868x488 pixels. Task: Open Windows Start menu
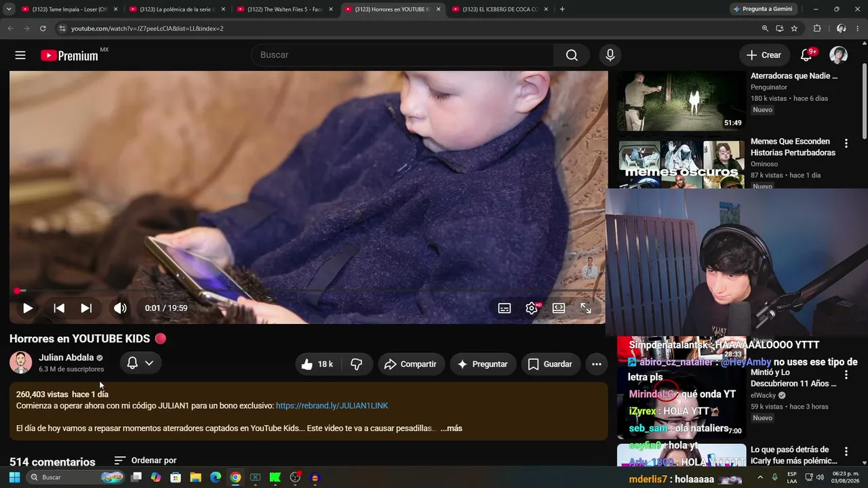click(14, 477)
